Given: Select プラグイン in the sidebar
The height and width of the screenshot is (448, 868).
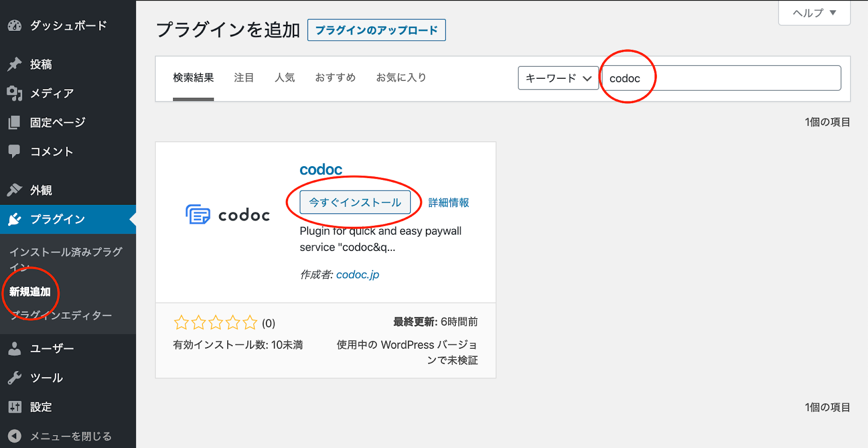Looking at the screenshot, I should pos(68,219).
